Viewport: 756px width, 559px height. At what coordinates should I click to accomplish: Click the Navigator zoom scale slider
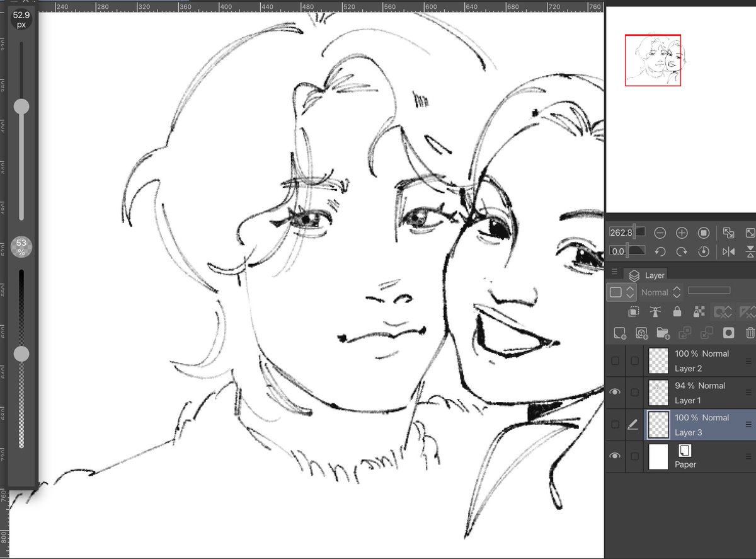[626, 233]
